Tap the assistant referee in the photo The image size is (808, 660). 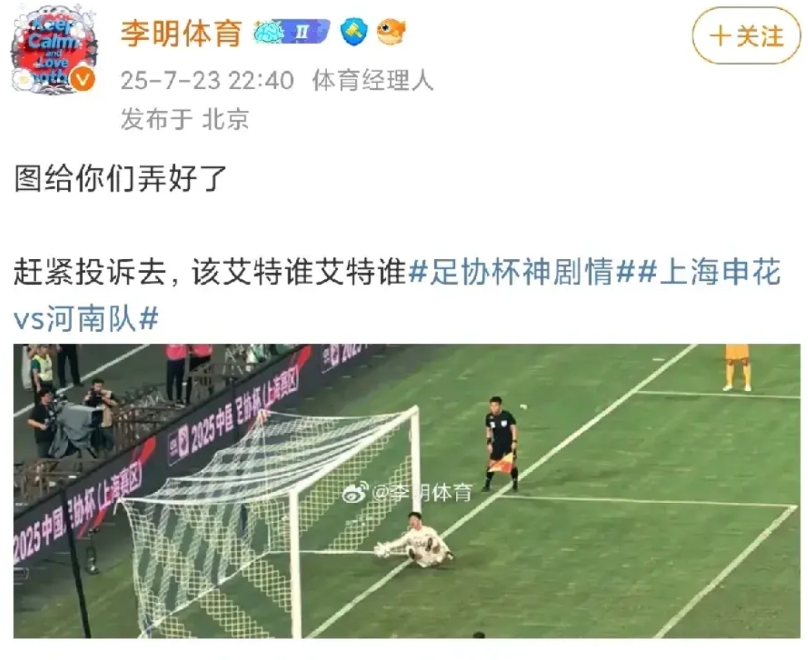coord(500,444)
